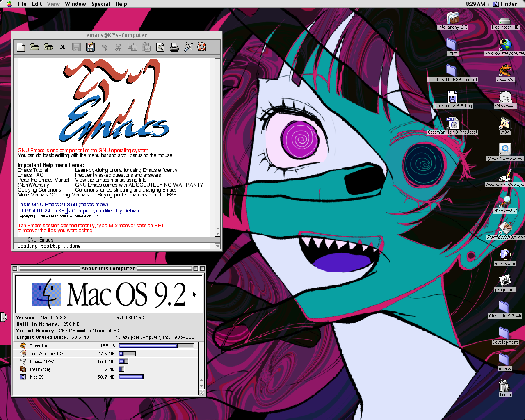Click the Classilla memory usage bar
Viewport: 525px width, 420px height.
point(156,346)
